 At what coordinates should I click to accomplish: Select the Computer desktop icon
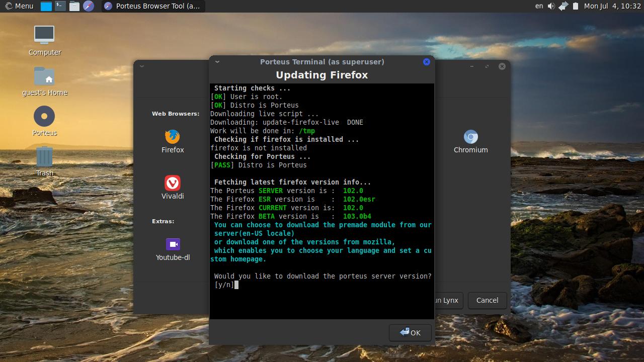45,40
